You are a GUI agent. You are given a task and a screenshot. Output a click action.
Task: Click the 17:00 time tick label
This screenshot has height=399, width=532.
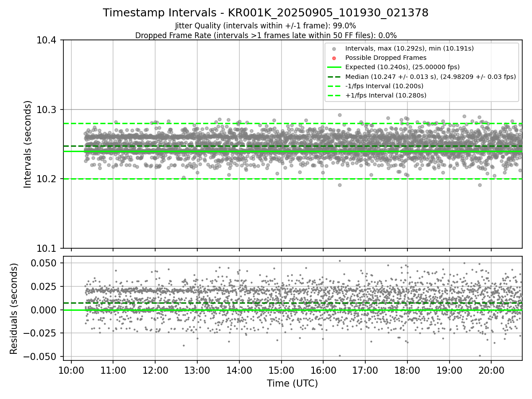pyautogui.click(x=365, y=371)
